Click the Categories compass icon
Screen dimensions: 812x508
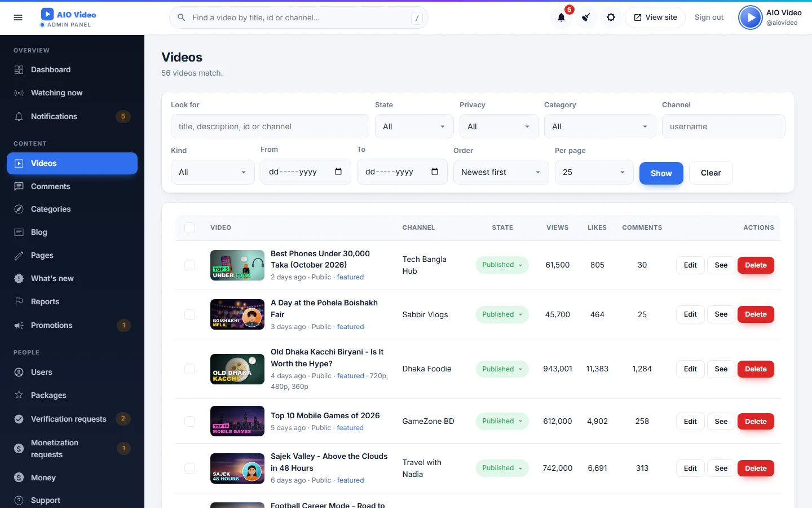[x=19, y=209]
